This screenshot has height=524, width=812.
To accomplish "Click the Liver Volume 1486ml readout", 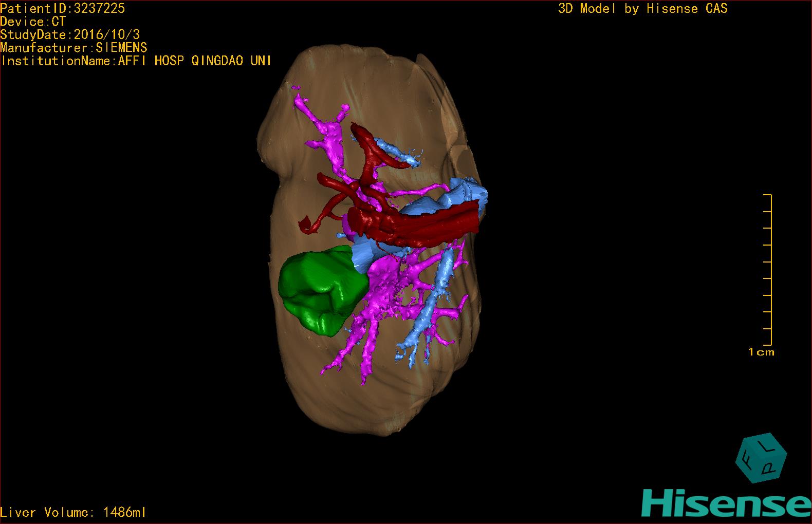I will (73, 512).
